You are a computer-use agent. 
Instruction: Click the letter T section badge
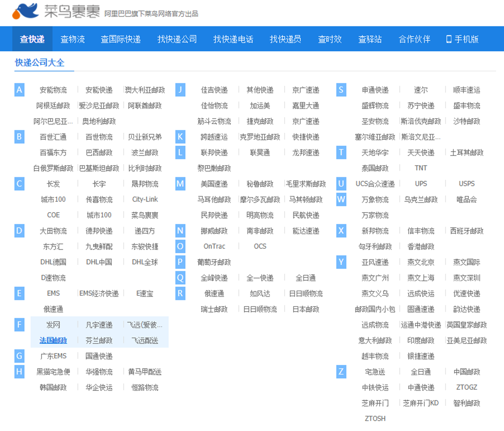(341, 152)
